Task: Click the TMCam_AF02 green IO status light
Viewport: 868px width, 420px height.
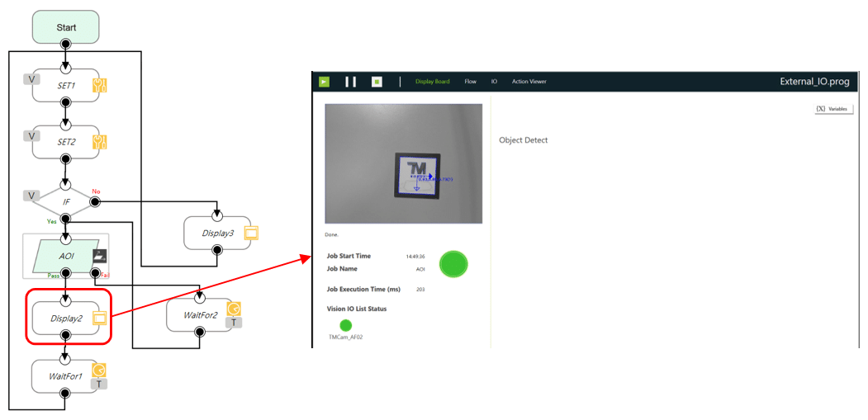Action: (346, 325)
